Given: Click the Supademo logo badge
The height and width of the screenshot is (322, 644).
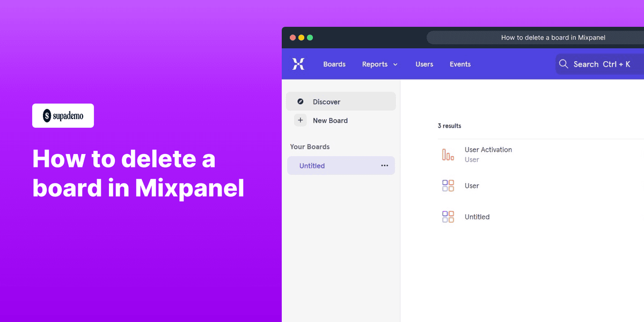Looking at the screenshot, I should tap(63, 115).
